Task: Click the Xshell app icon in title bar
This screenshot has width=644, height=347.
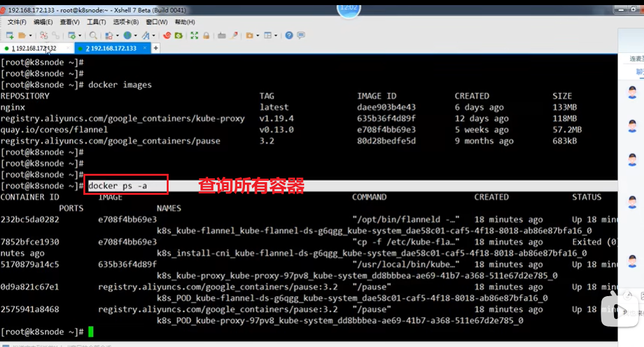Action: (x=3, y=10)
